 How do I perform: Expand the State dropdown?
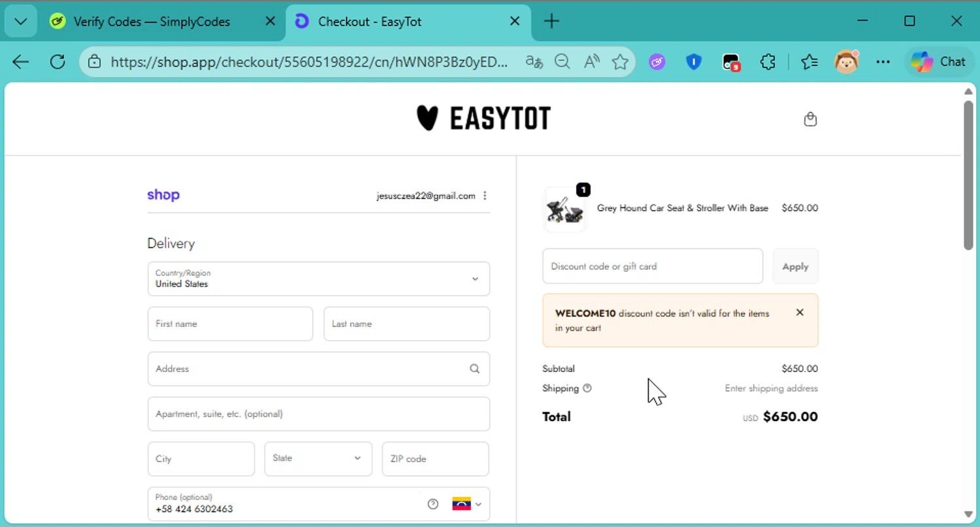(x=318, y=459)
